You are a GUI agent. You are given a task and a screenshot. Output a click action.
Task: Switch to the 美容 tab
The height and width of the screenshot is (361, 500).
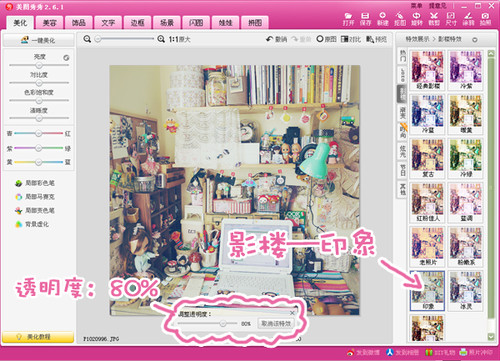[x=50, y=23]
